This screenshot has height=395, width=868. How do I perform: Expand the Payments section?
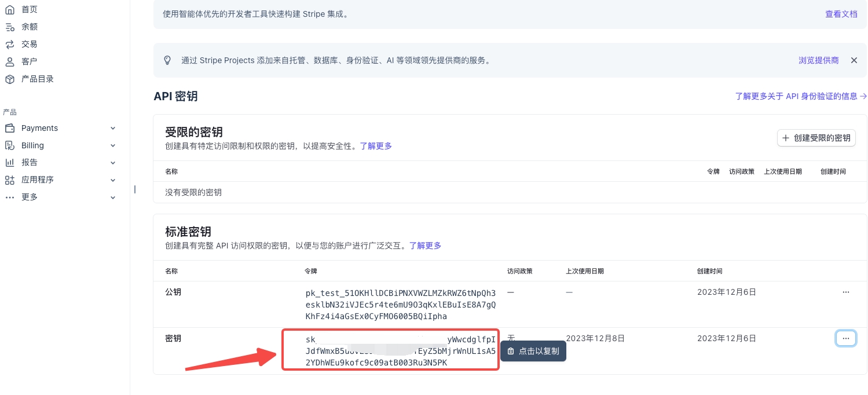(113, 128)
